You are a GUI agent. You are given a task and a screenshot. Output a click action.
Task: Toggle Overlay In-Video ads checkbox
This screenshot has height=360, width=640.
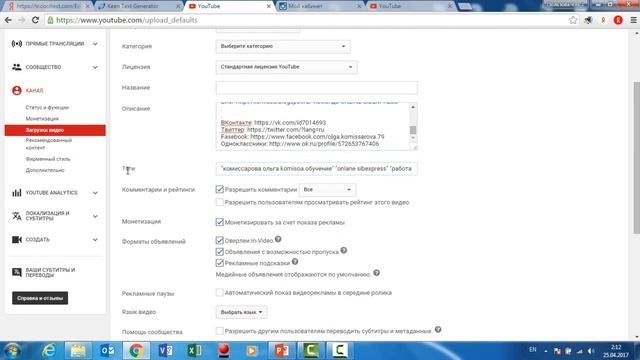pyautogui.click(x=220, y=240)
